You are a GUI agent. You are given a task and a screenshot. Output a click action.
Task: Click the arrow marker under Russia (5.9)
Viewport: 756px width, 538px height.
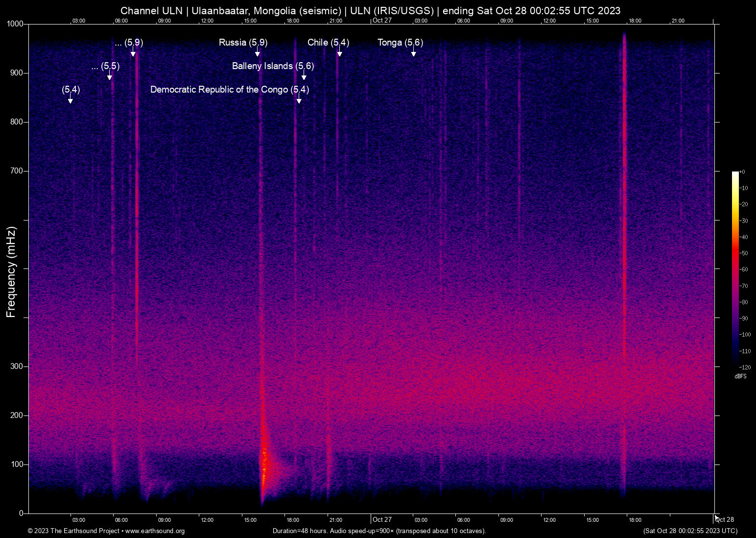click(x=257, y=53)
